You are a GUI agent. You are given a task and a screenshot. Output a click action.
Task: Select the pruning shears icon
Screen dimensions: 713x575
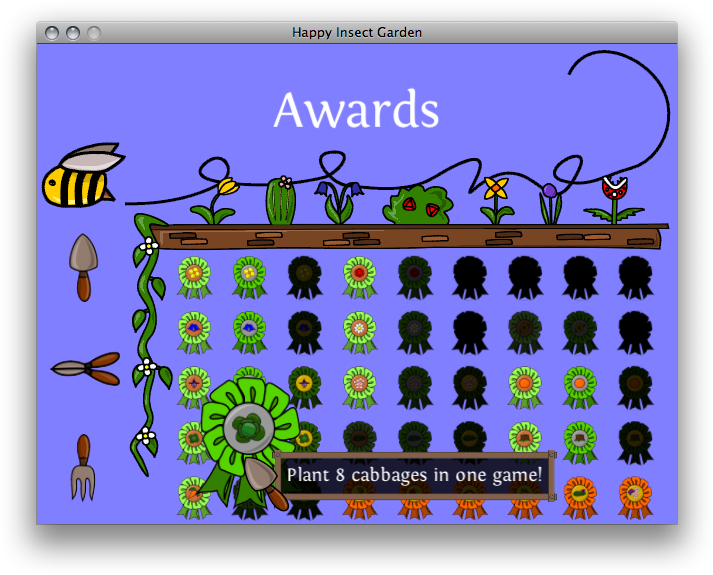86,369
